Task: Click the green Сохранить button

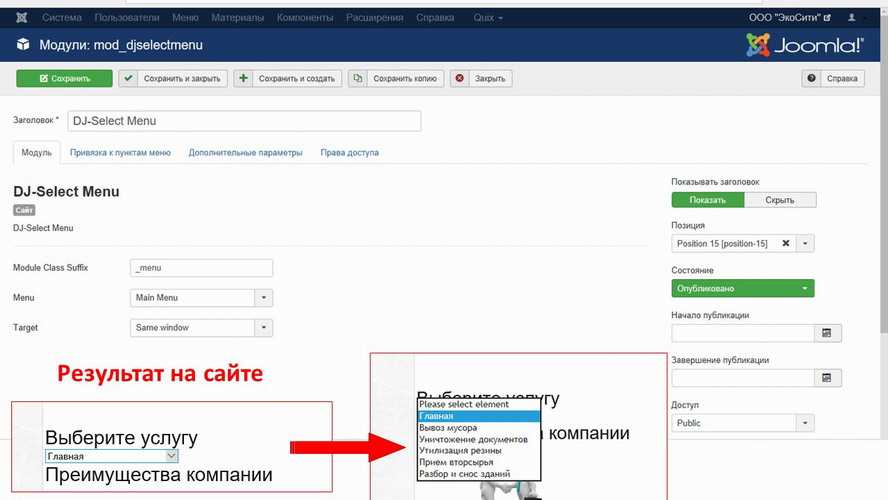Action: pos(64,78)
